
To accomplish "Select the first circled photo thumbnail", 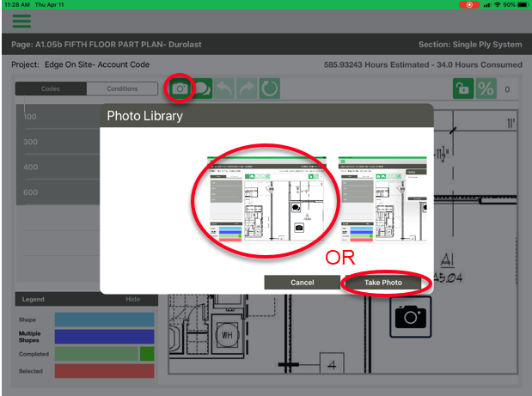I will (x=266, y=199).
